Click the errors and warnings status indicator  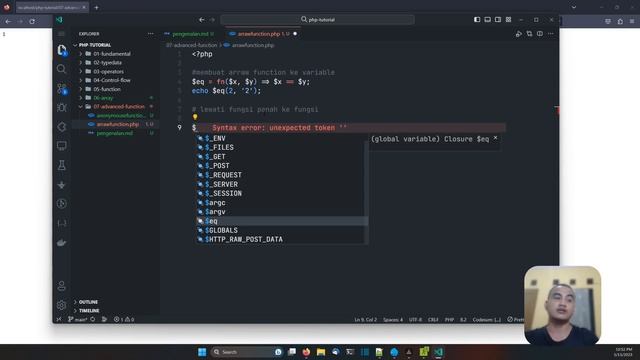click(x=124, y=319)
